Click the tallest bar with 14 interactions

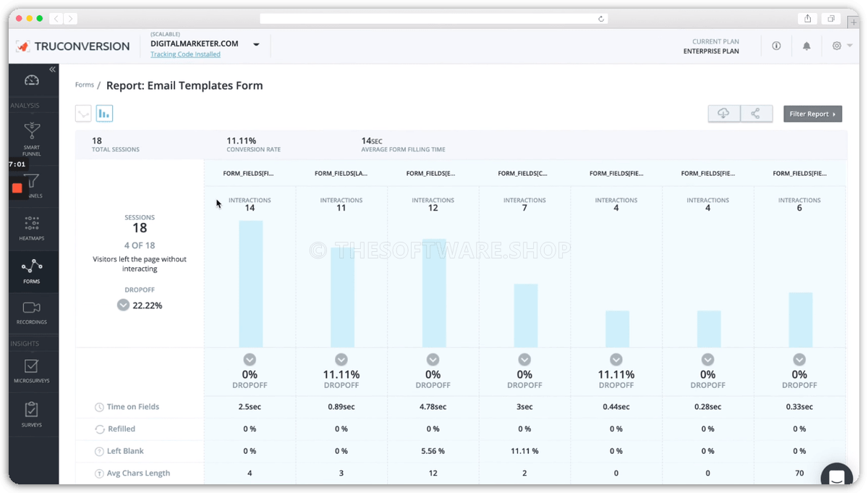coord(250,284)
